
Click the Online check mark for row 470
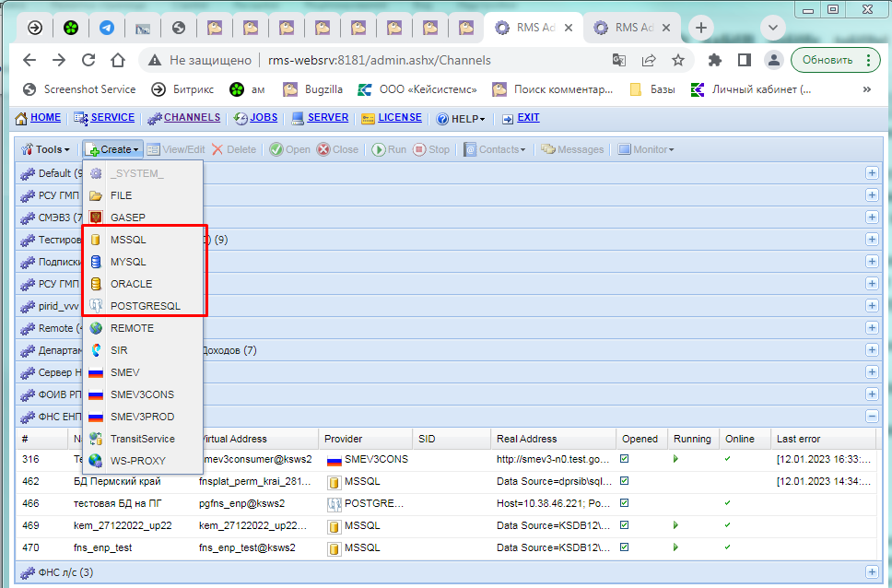pyautogui.click(x=728, y=547)
